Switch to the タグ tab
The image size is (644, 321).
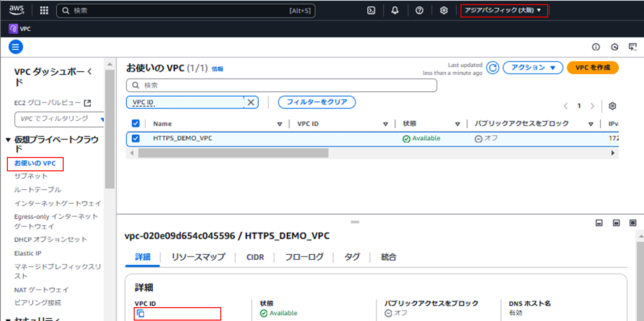tap(352, 257)
